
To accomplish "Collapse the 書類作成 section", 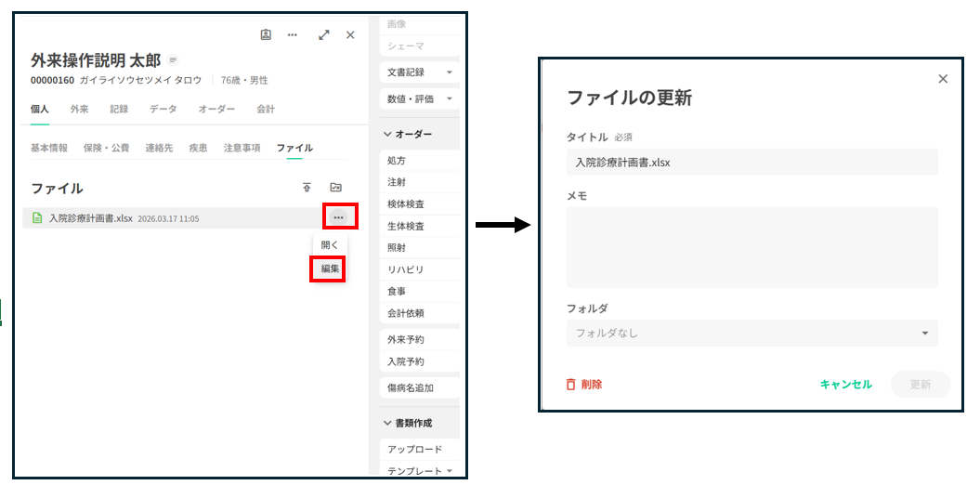I will tap(408, 423).
